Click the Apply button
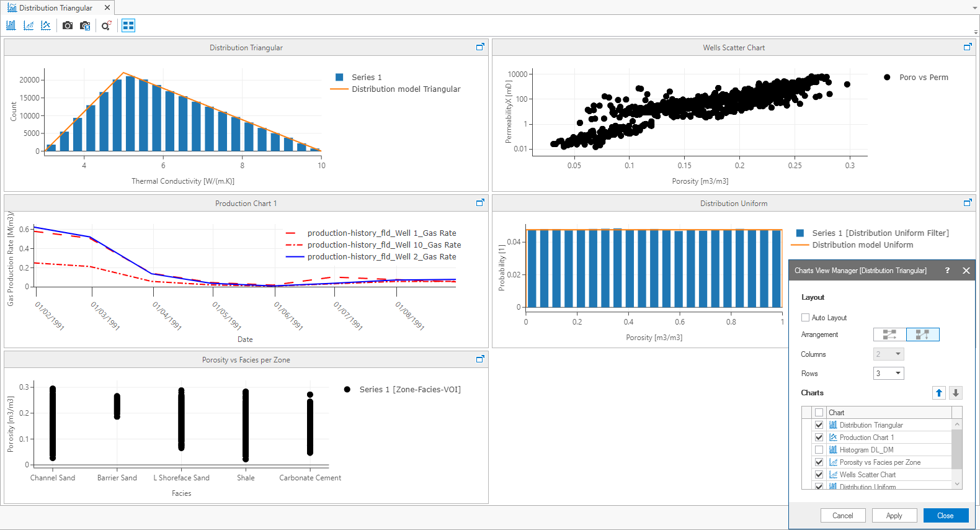The height and width of the screenshot is (530, 980). tap(894, 516)
